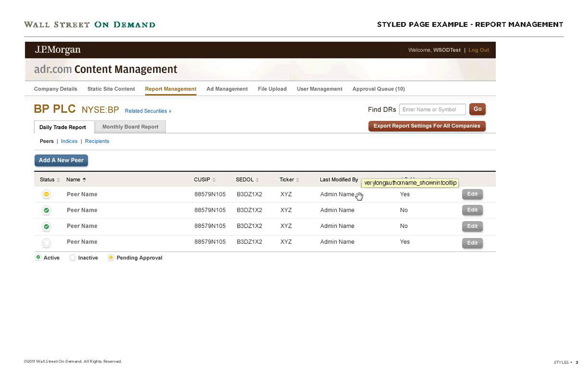
Task: Click the WSODTest username in header
Action: (447, 50)
